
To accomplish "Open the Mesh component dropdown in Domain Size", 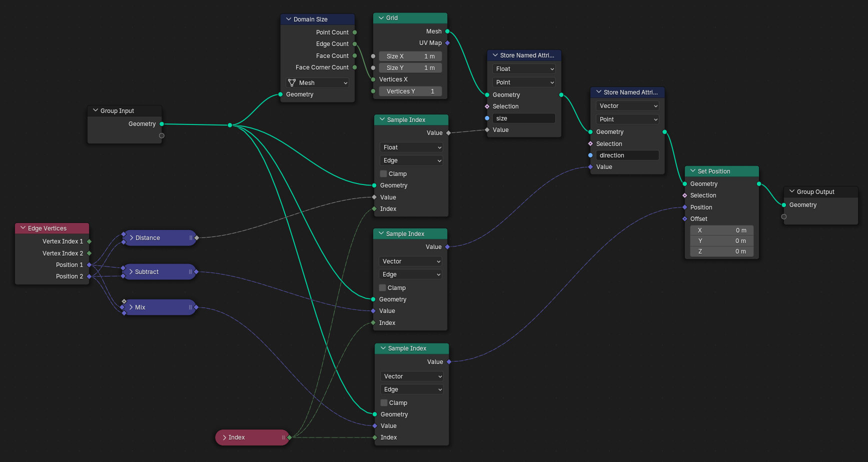I will (318, 83).
